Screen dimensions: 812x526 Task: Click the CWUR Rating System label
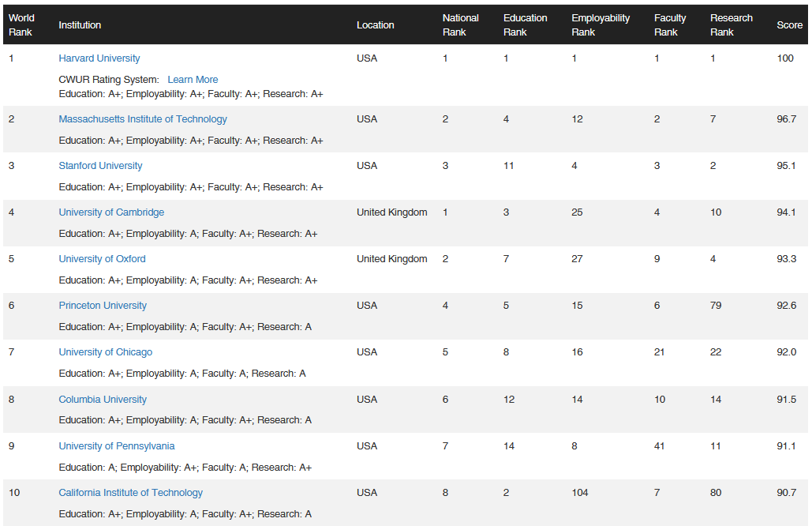[x=109, y=79]
